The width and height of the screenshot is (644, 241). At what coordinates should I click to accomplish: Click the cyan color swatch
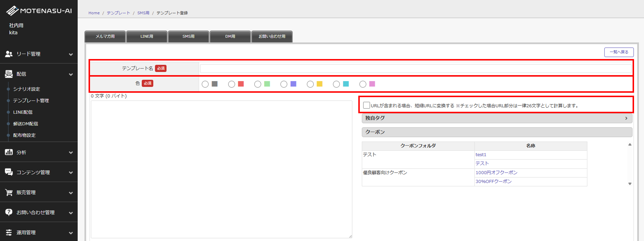(x=346, y=84)
